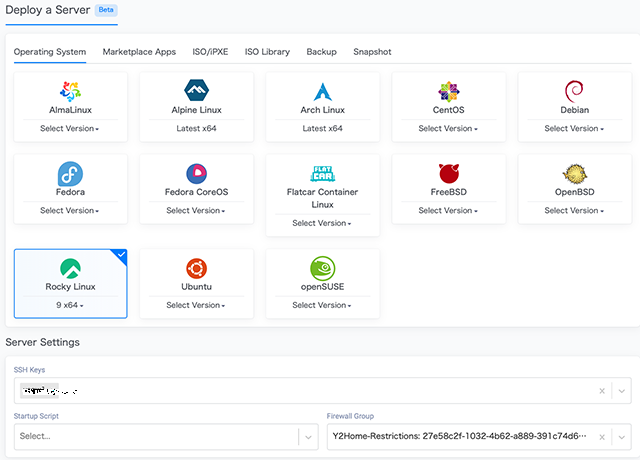Open AlmaLinux Select Version dropdown
This screenshot has height=460, width=640.
70,129
